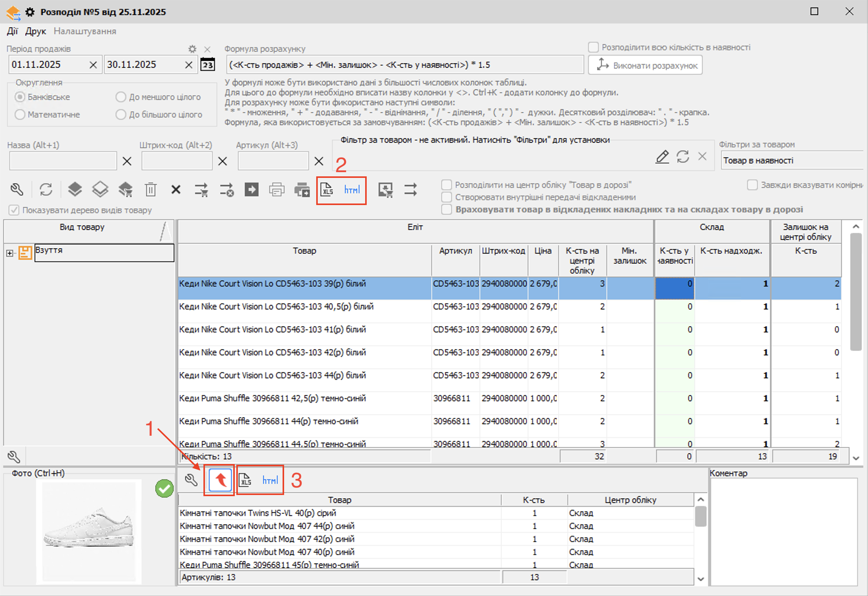Click the refresh arrows icon in toolbar
This screenshot has width=868, height=596.
pos(46,190)
